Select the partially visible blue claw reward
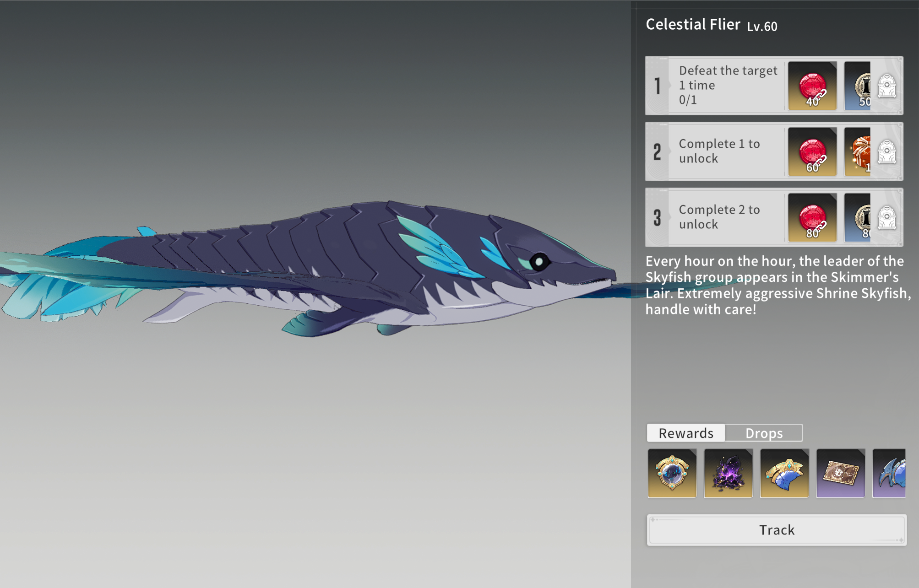 [889, 473]
